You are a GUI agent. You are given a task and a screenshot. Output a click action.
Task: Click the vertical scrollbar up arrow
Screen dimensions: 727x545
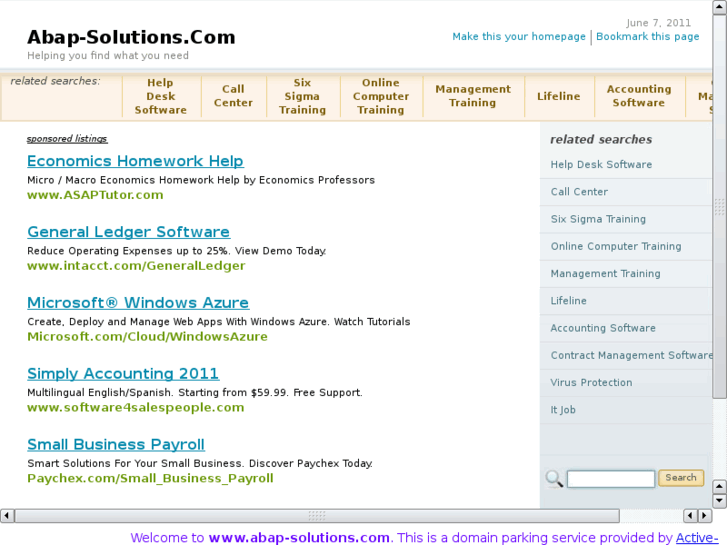(719, 7)
